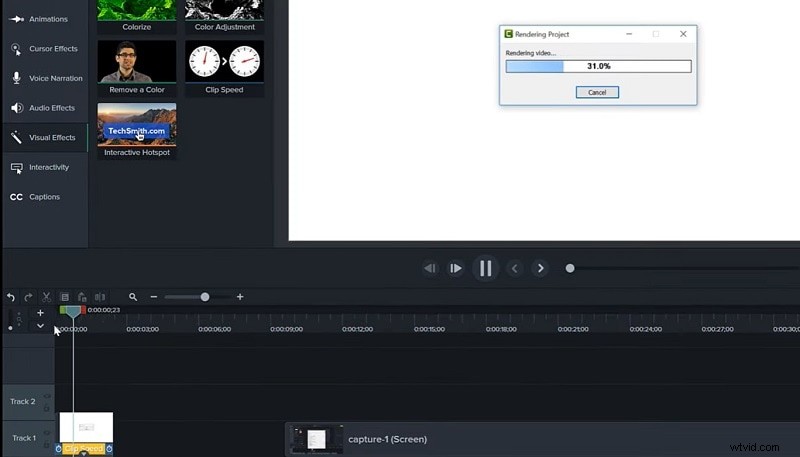Pause the preview playback
The height and width of the screenshot is (457, 800).
[485, 268]
